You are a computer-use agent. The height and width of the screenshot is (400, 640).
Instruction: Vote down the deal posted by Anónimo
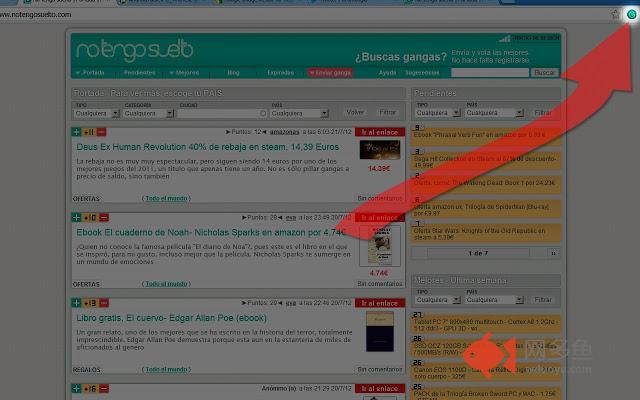point(104,389)
